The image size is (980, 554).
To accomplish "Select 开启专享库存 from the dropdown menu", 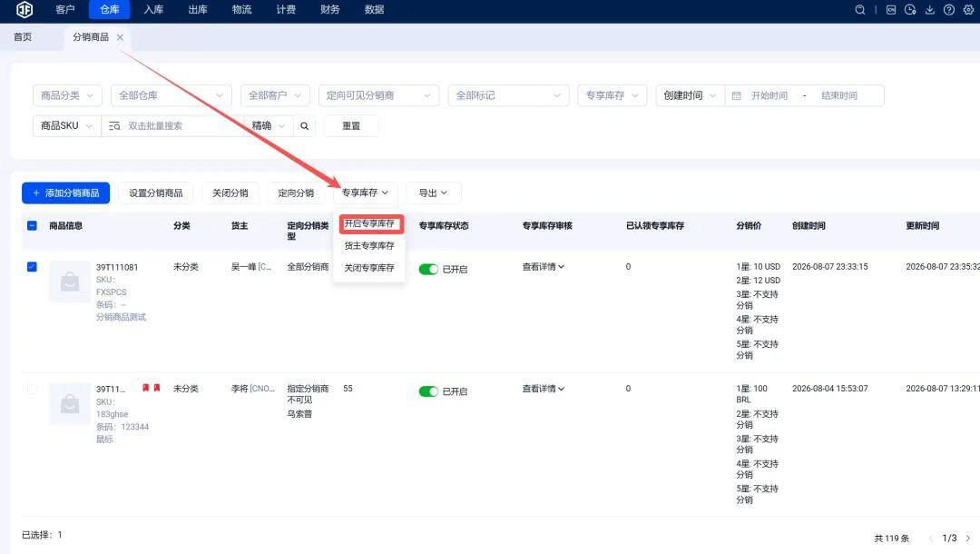I will (x=369, y=223).
